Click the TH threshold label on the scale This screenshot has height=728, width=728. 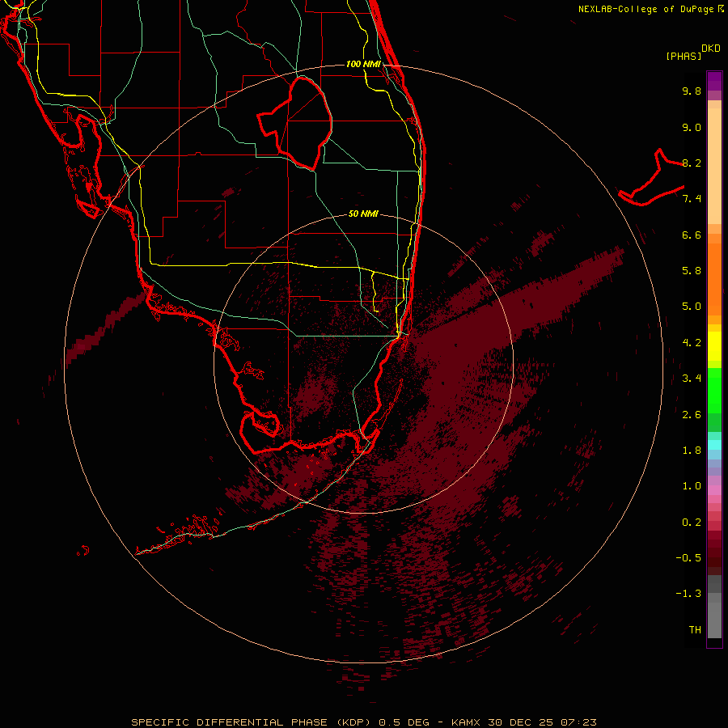point(695,630)
